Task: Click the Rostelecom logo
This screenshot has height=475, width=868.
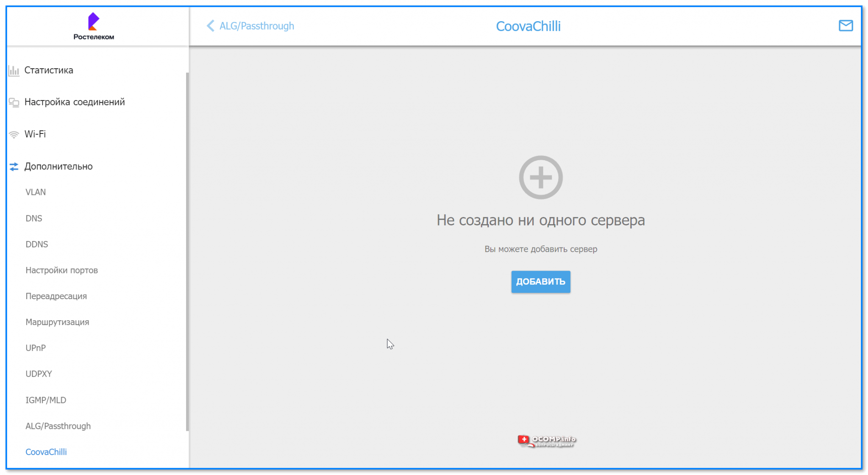Action: 94,26
